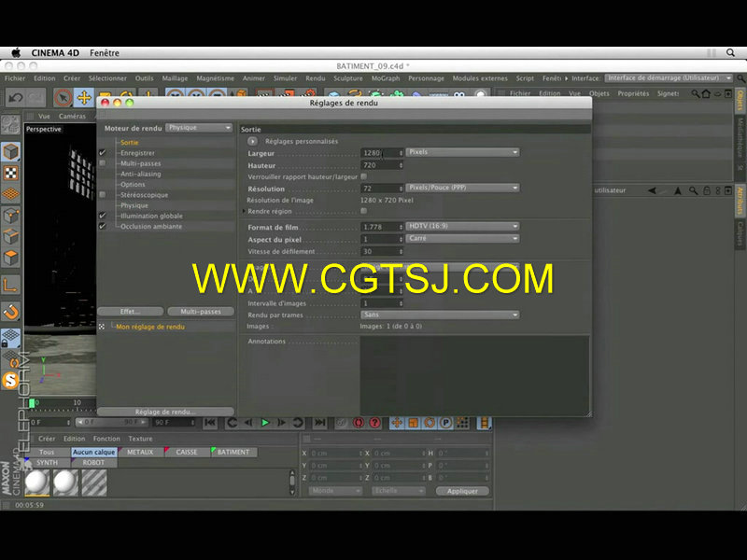747x560 pixels.
Task: Select the Live Selection tool
Action: click(63, 98)
